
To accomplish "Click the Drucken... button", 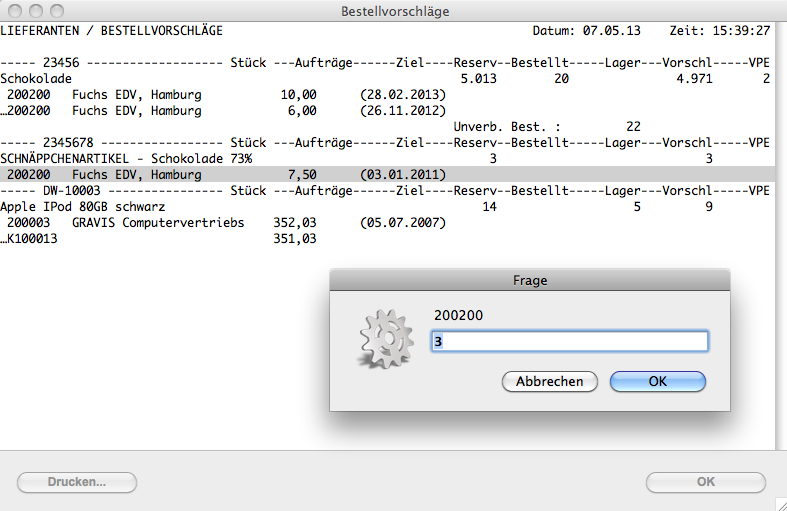I will (77, 482).
